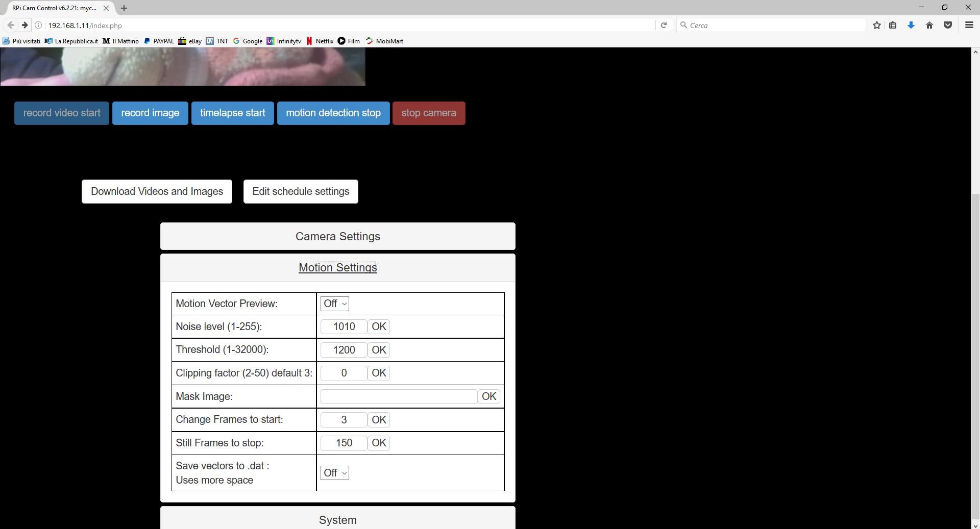The height and width of the screenshot is (529, 980).
Task: Open the TNT bookmark
Action: coord(217,41)
